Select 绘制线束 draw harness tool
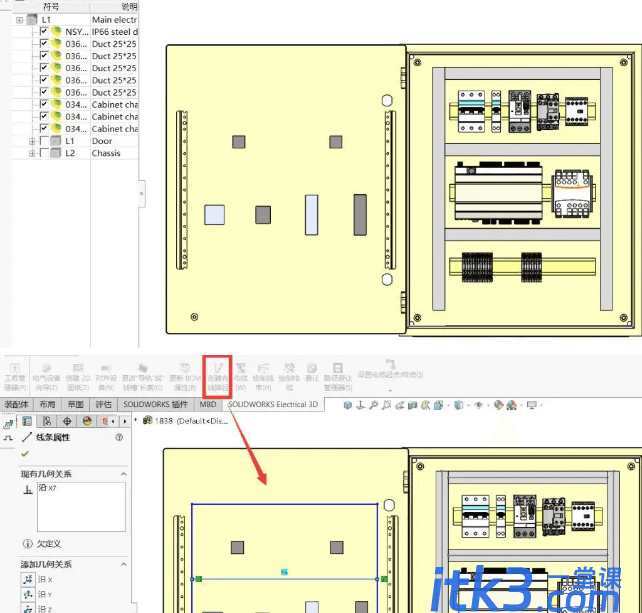The image size is (642, 613). (x=263, y=377)
